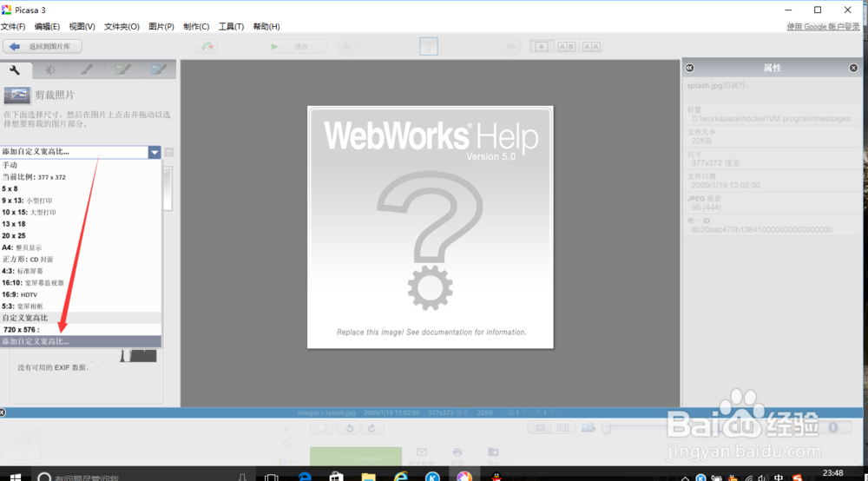This screenshot has width=868, height=481.
Task: Click the collage maker icon in toolbar
Action: click(x=207, y=47)
